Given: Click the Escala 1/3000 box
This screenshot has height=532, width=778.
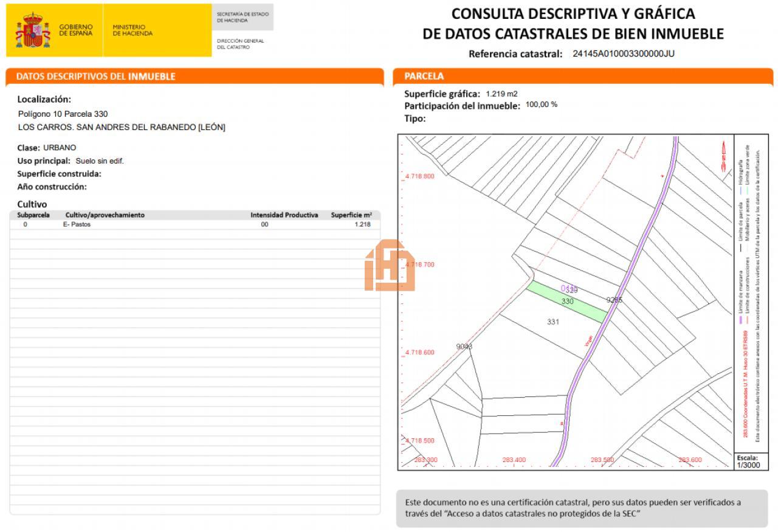Looking at the screenshot, I should click(x=747, y=461).
